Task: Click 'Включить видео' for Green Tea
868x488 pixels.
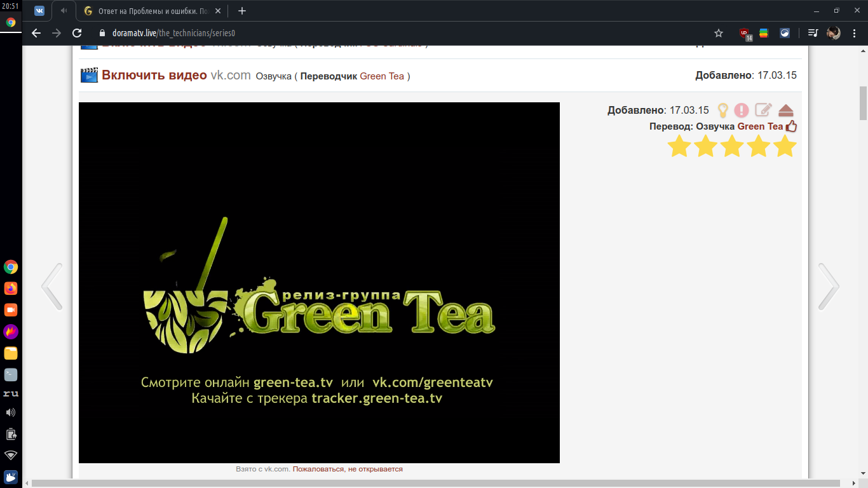Action: pyautogui.click(x=154, y=75)
